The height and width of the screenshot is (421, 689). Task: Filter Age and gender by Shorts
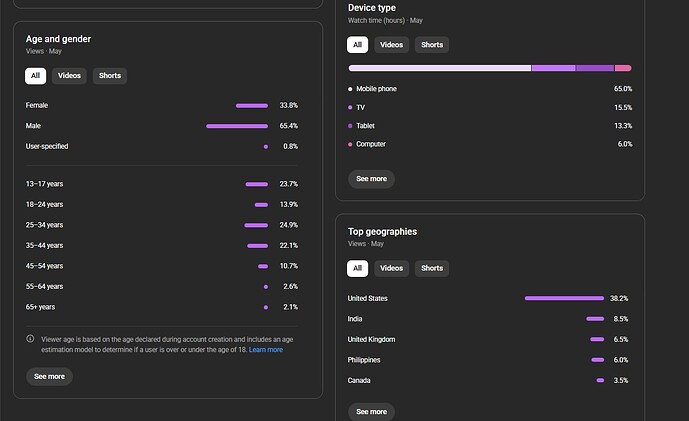point(110,76)
